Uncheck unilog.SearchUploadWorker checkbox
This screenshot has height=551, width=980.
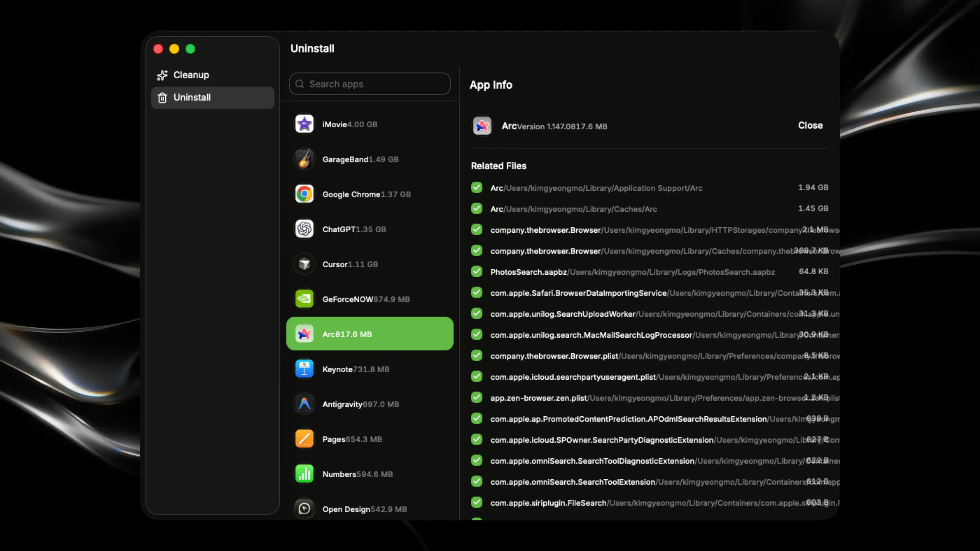[477, 313]
